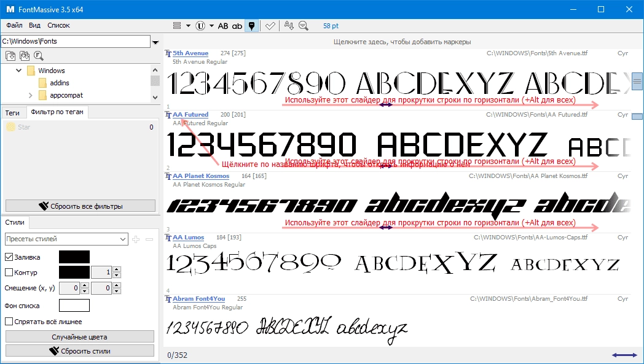Click TrueType icon beside Abram Font4You
Viewport: 644px width, 364px height.
point(168,299)
